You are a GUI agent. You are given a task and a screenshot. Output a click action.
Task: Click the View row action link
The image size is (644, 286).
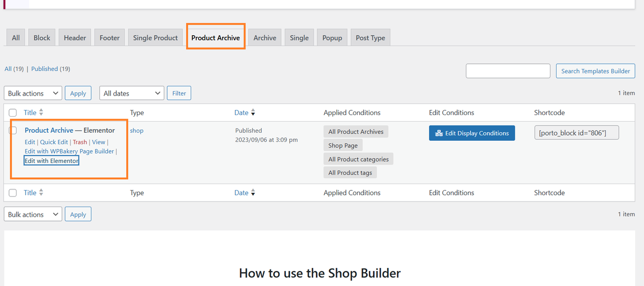coord(99,142)
